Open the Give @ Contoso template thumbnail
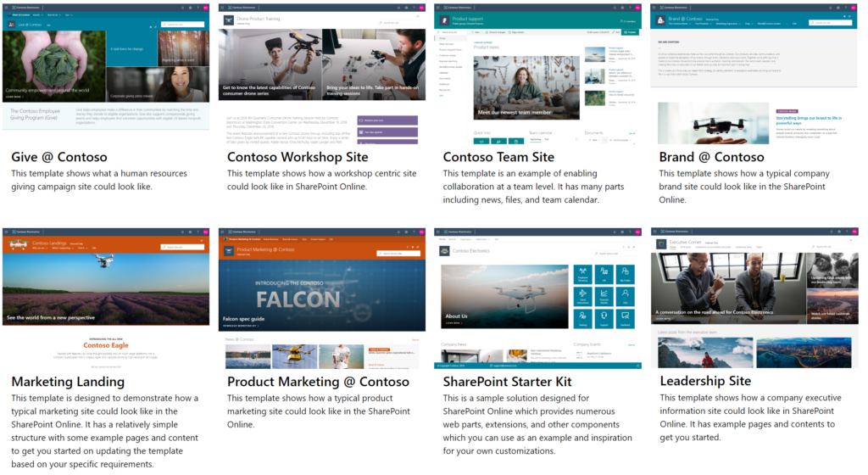Viewport: 868px width, 475px height. 105,68
